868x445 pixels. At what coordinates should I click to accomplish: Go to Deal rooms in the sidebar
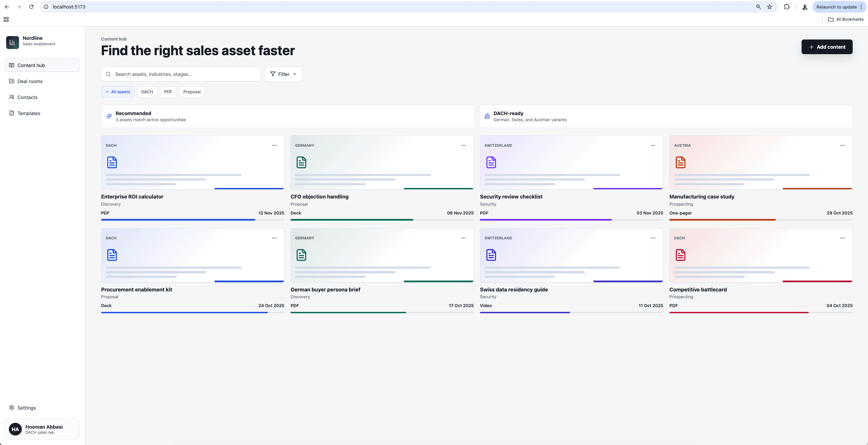tap(30, 81)
